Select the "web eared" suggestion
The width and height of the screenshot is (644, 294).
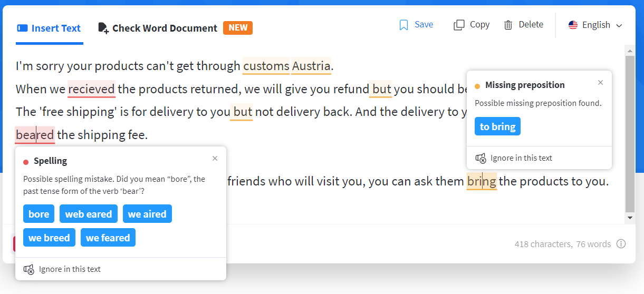click(89, 214)
